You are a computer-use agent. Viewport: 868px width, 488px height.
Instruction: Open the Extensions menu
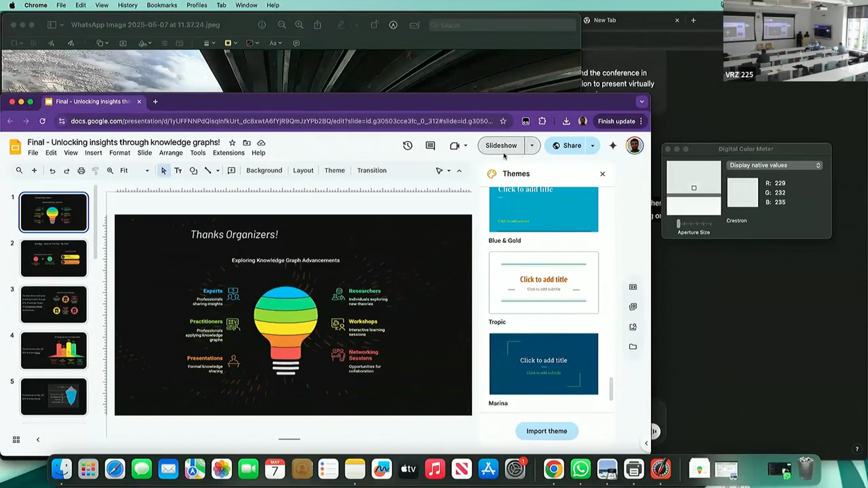(x=228, y=153)
